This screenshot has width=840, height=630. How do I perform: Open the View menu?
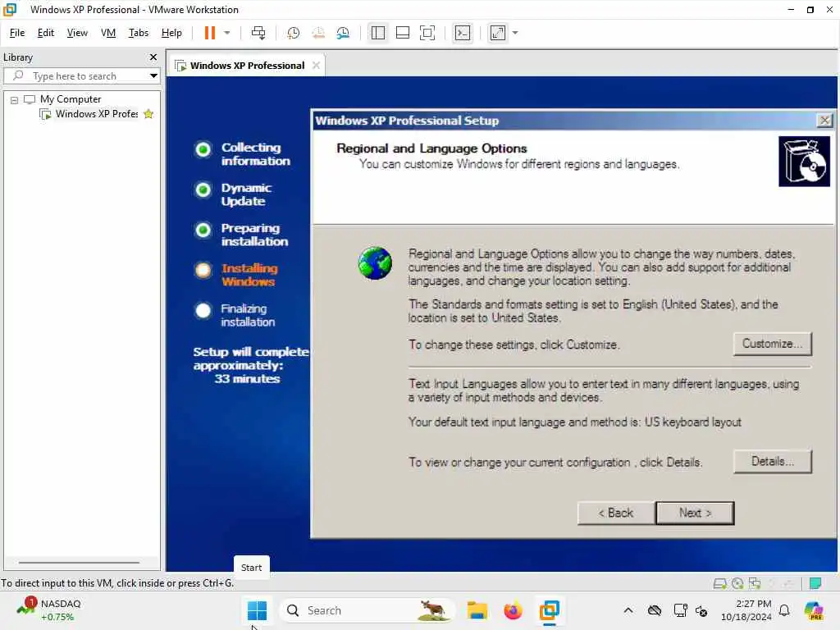(77, 33)
